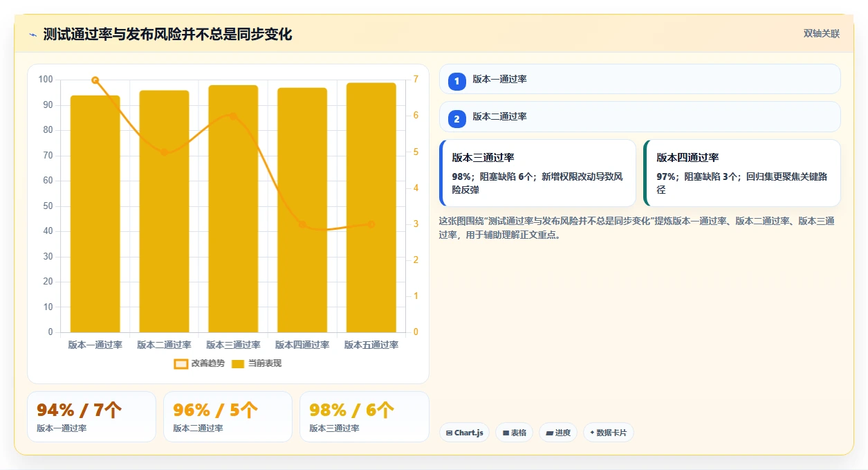Select the 版本三通过率 bar in chart

pos(233,209)
